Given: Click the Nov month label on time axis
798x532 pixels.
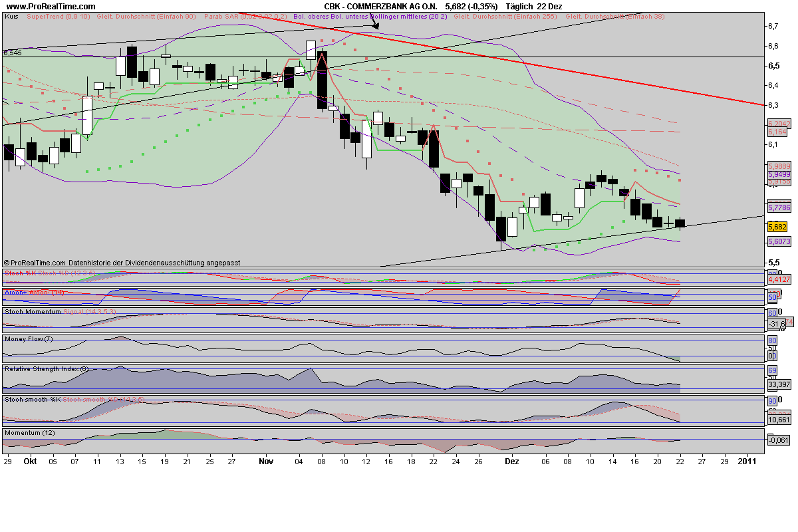Looking at the screenshot, I should coord(267,460).
